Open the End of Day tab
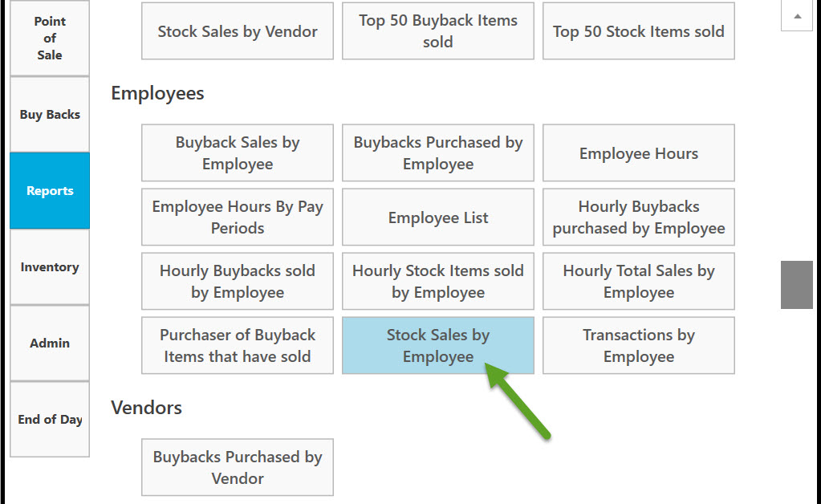The height and width of the screenshot is (504, 821). 50,419
